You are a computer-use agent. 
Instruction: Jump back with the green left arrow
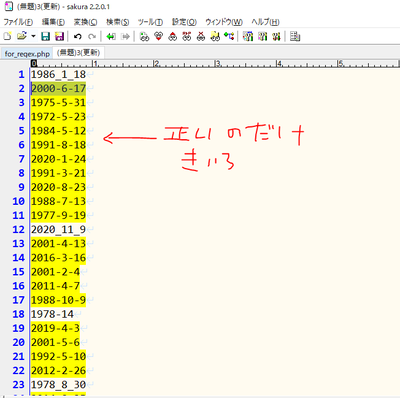tap(111, 36)
